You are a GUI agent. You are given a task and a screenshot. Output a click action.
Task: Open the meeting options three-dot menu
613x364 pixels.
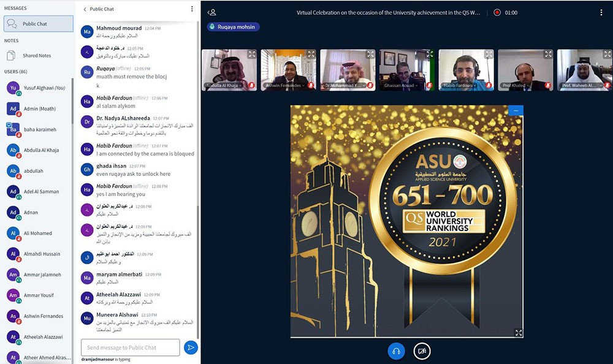[601, 12]
